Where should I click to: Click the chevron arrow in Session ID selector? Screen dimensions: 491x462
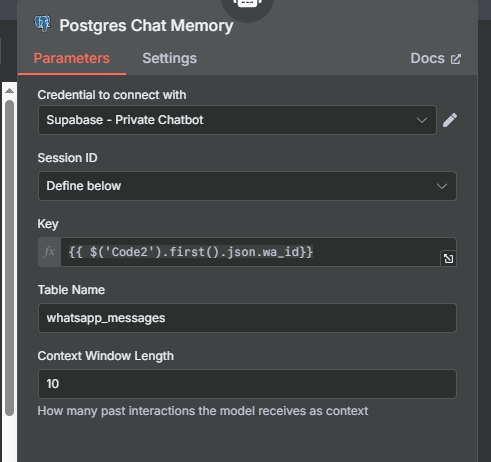click(x=442, y=186)
